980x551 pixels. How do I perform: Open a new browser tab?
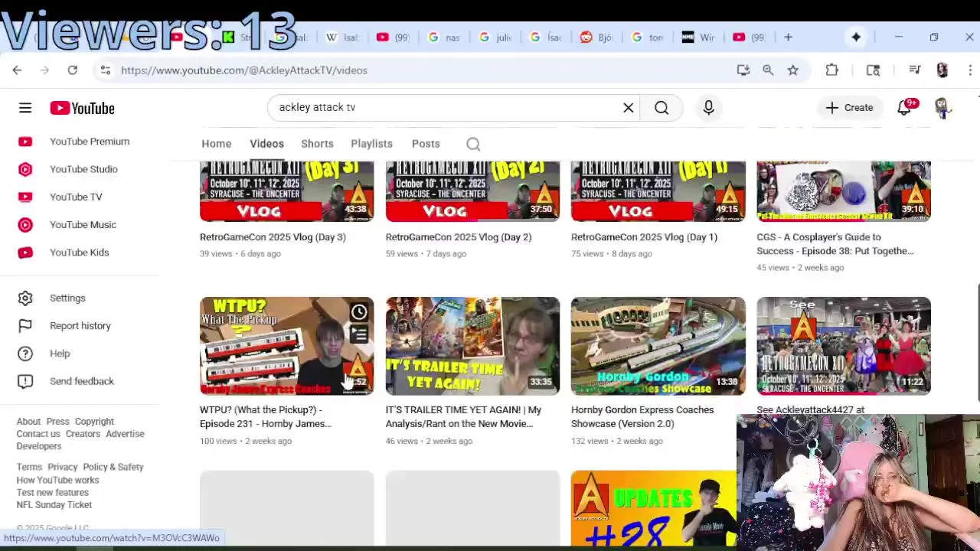[788, 37]
